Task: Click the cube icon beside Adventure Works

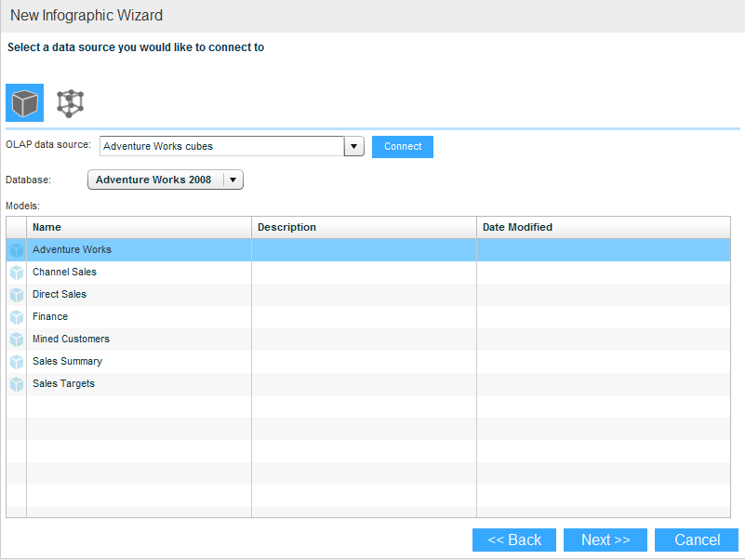Action: tap(17, 250)
